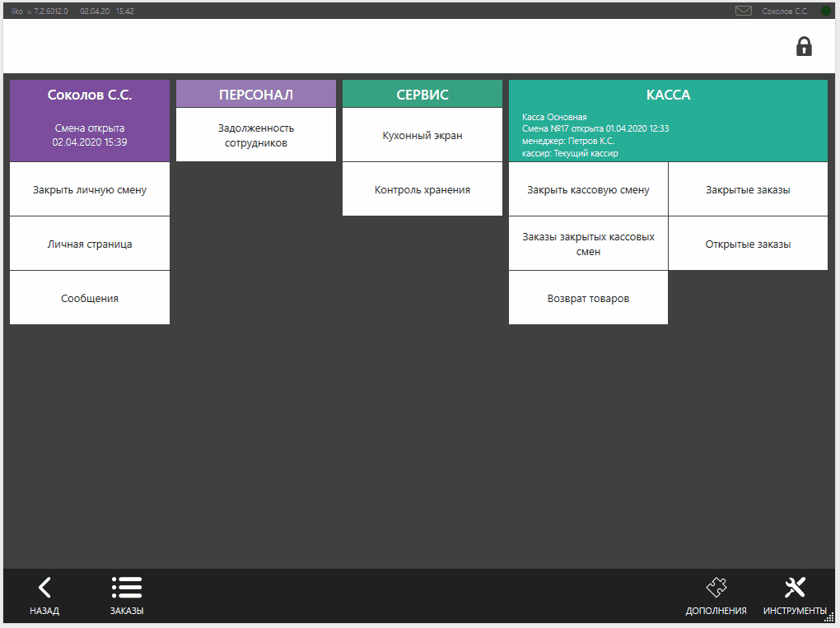840x628 pixels.
Task: Click the iiko version text v. 7.2.6012.0
Action: (x=40, y=11)
